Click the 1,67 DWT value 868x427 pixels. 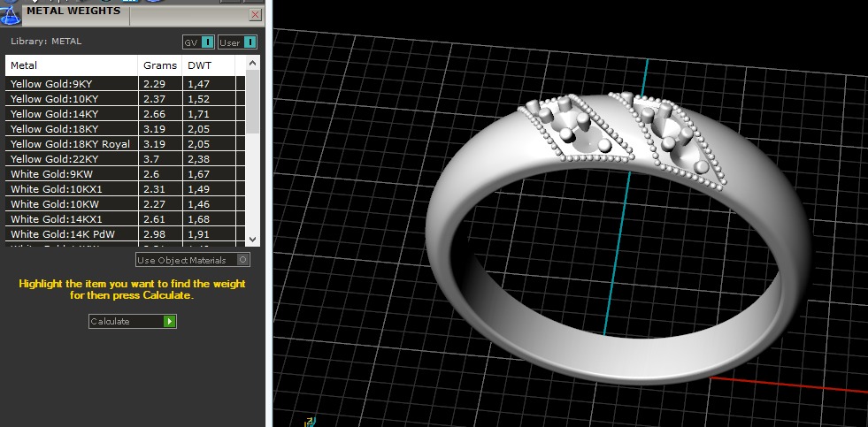[198, 173]
